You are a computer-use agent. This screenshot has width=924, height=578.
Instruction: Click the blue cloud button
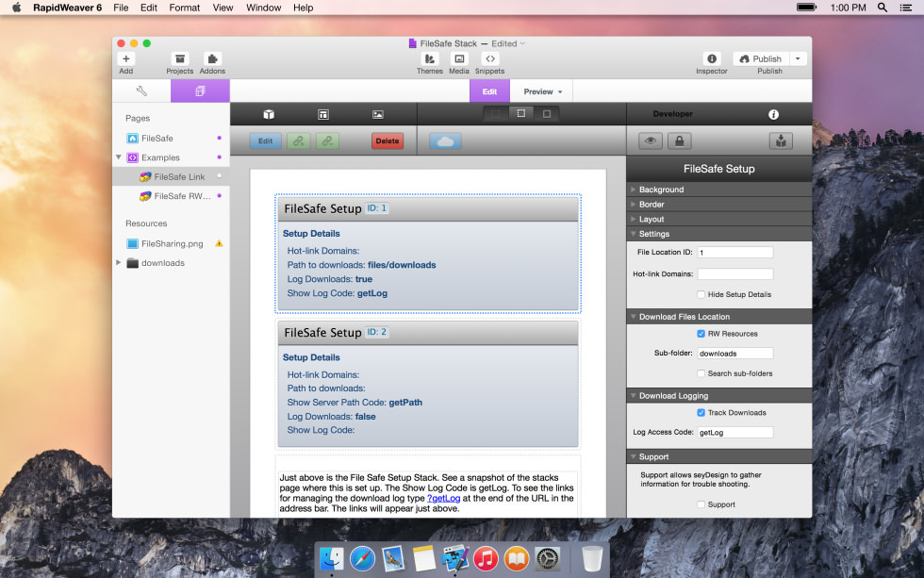tap(445, 140)
